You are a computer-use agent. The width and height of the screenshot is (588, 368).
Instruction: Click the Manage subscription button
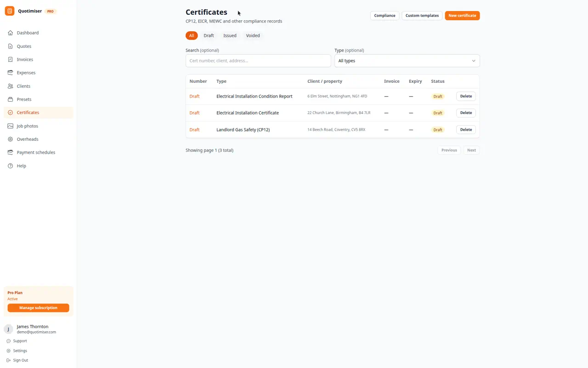tap(38, 308)
